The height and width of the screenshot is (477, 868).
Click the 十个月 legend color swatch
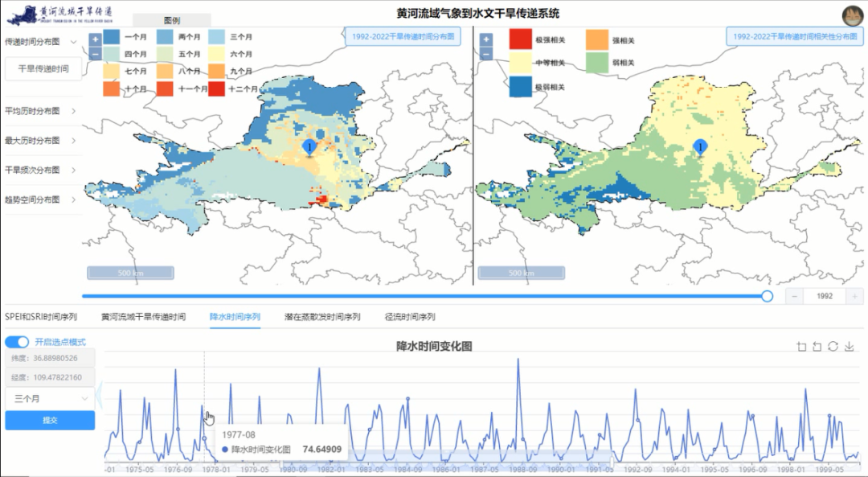coord(111,88)
